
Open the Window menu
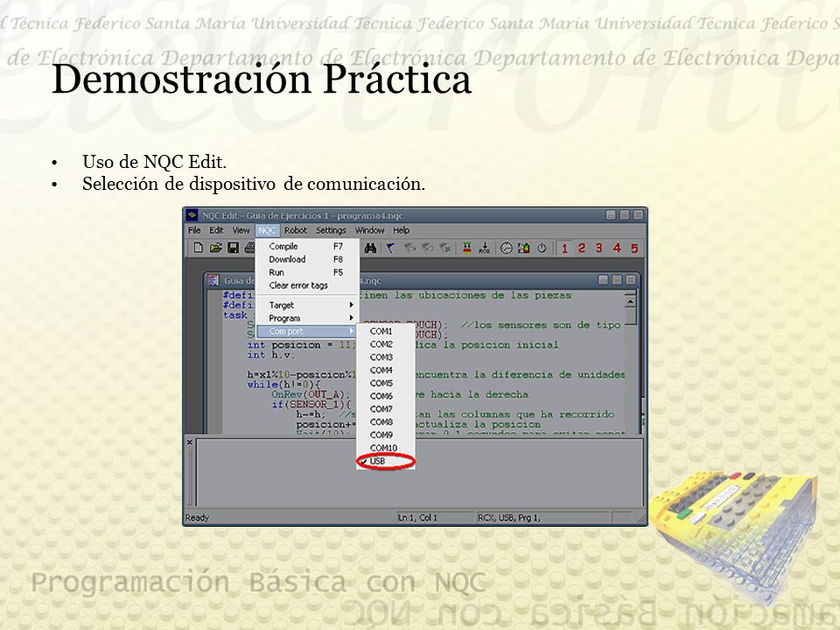(369, 230)
